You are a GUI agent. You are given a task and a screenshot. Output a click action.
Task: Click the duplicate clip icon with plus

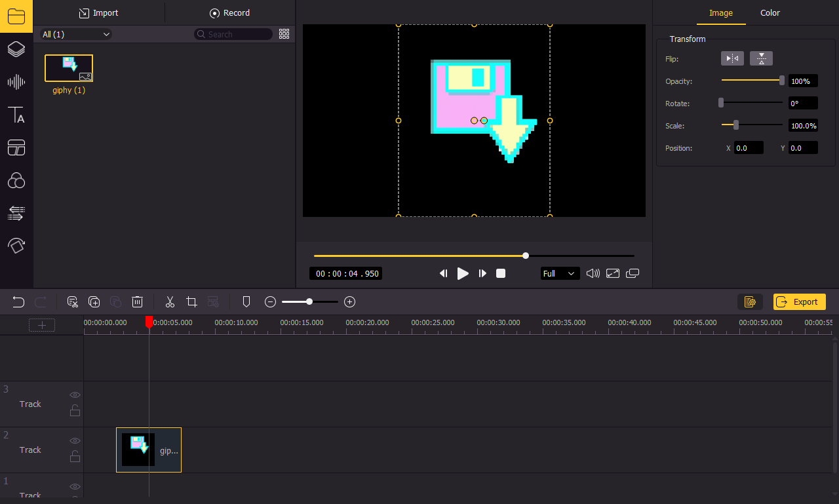[x=94, y=302]
